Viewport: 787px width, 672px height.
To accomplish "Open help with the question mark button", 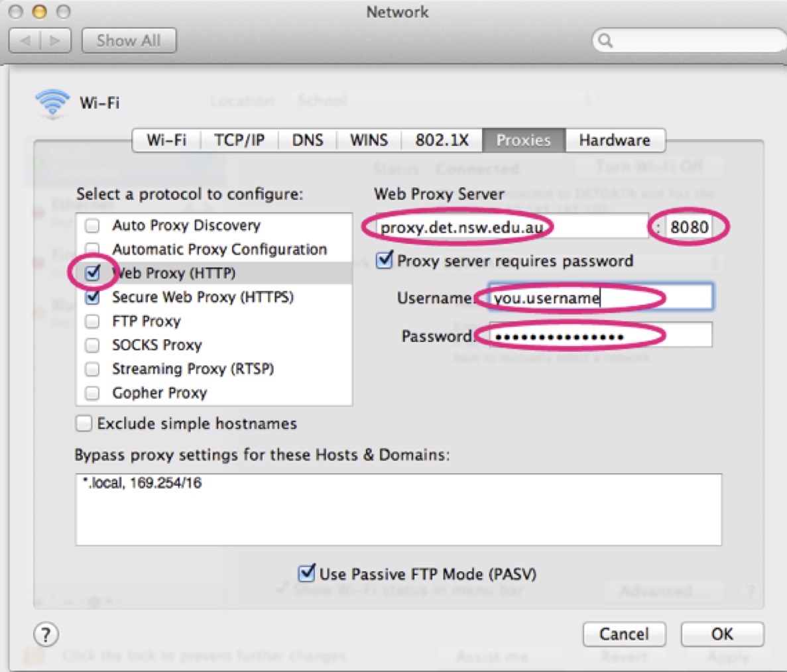I will click(46, 634).
